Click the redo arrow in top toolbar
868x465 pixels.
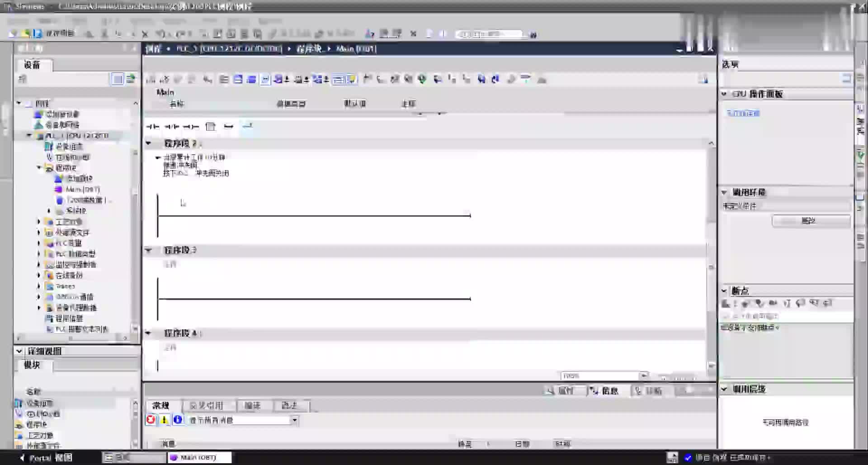click(180, 34)
